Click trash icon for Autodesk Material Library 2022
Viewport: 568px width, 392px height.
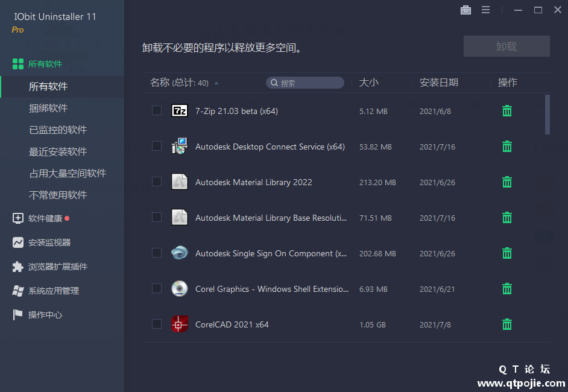pos(506,182)
